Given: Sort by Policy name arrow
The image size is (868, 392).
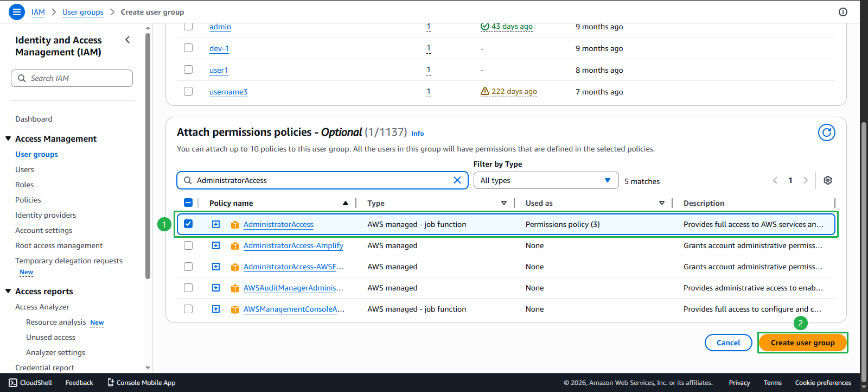Looking at the screenshot, I should pyautogui.click(x=346, y=203).
